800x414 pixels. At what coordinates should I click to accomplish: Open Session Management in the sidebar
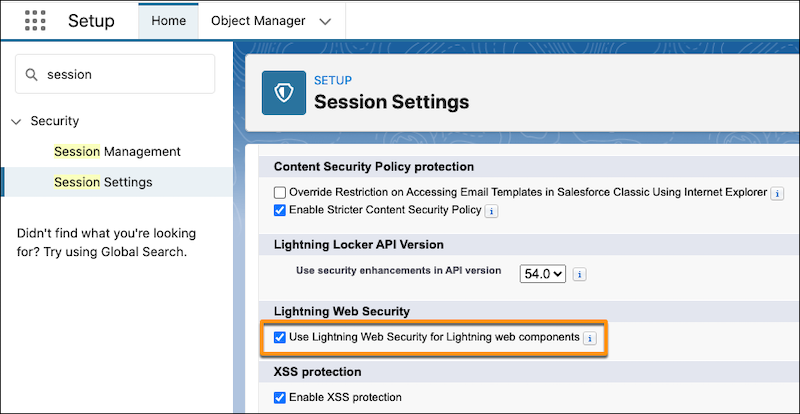[x=117, y=152]
